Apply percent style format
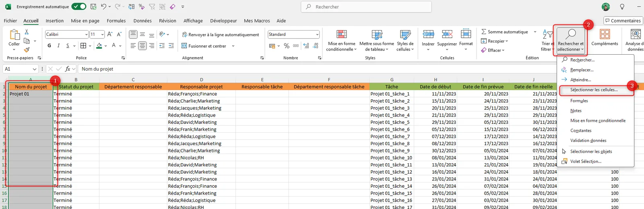Viewport: 644px width, 209px height. tap(287, 46)
